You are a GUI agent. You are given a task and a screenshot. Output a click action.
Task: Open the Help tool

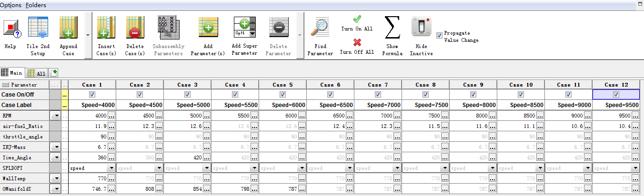click(10, 28)
